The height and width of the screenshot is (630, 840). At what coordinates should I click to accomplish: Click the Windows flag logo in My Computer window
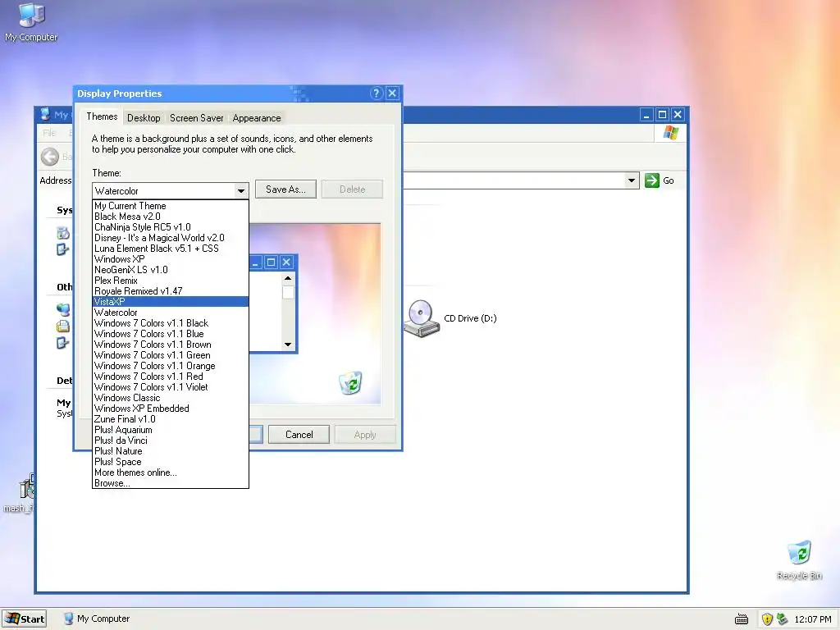click(x=671, y=133)
